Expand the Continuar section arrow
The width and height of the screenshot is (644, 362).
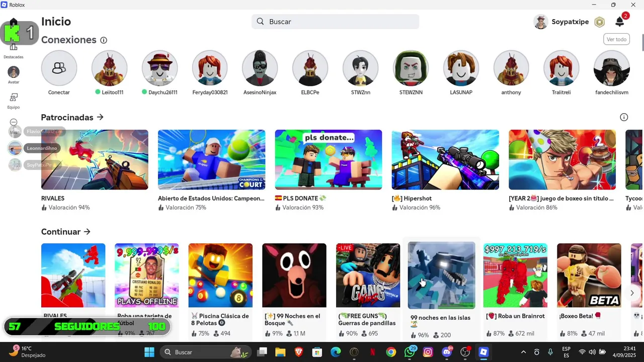click(x=87, y=232)
